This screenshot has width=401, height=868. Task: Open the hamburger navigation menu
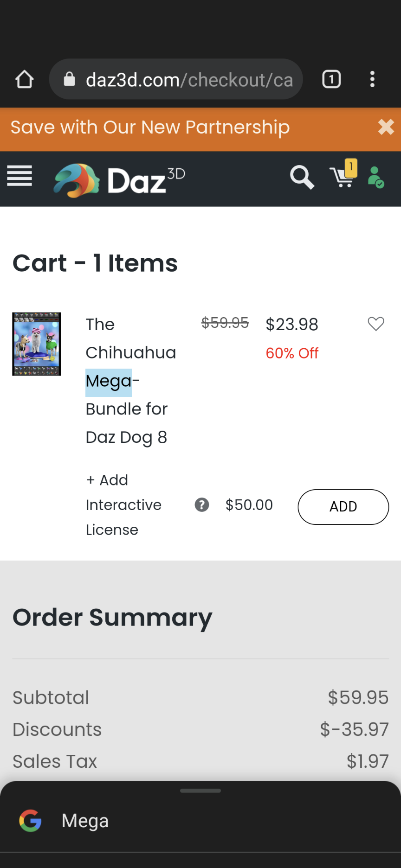19,176
